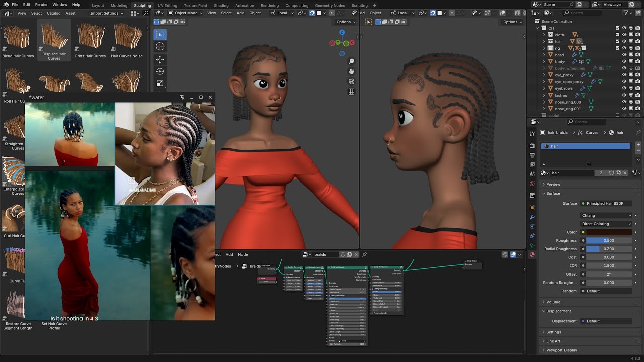The width and height of the screenshot is (644, 362).
Task: Open the Render menu
Action: tap(41, 4)
